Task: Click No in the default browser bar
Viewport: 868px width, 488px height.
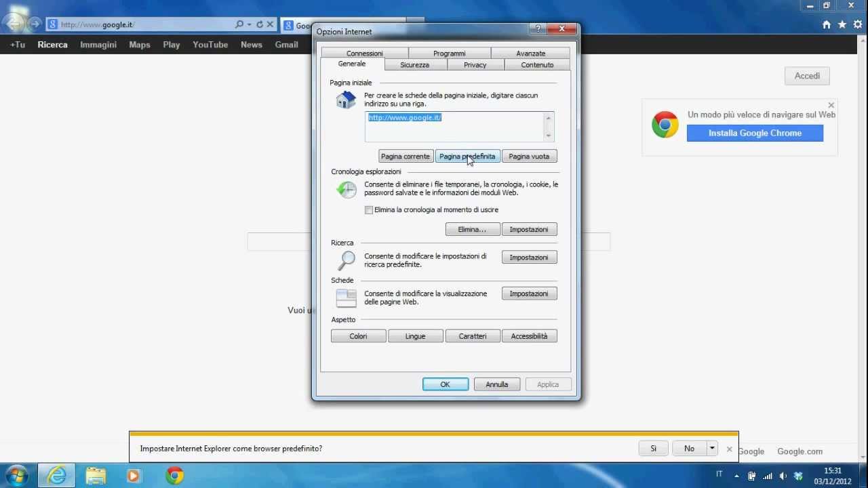Action: click(689, 448)
